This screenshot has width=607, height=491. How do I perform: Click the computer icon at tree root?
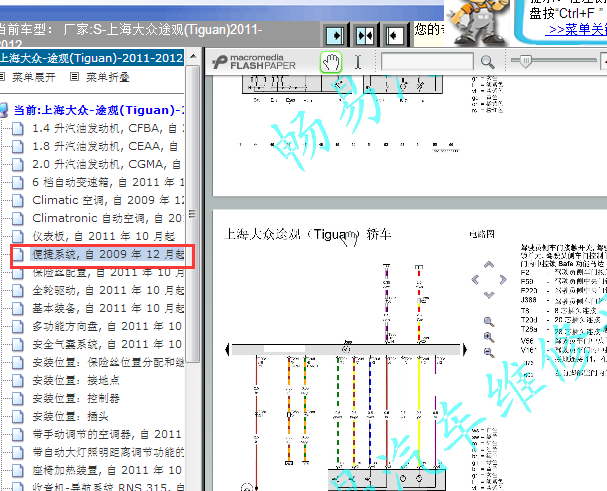tap(4, 110)
